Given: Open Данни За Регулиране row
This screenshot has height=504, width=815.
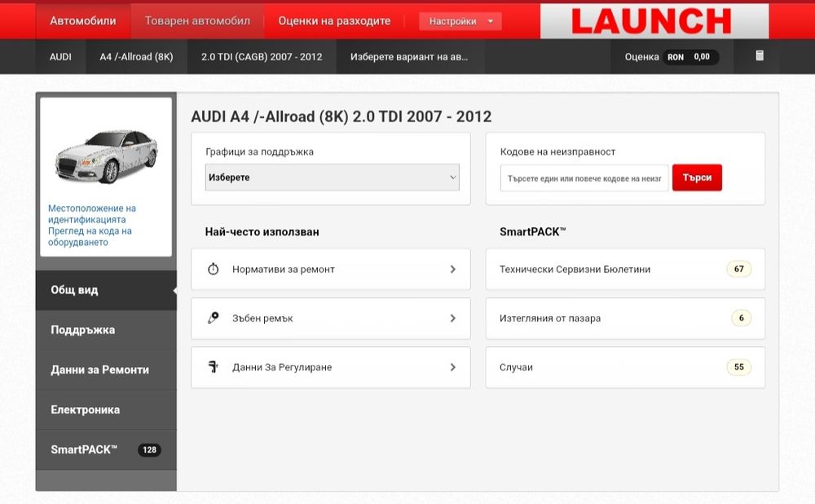Looking at the screenshot, I should click(x=331, y=367).
